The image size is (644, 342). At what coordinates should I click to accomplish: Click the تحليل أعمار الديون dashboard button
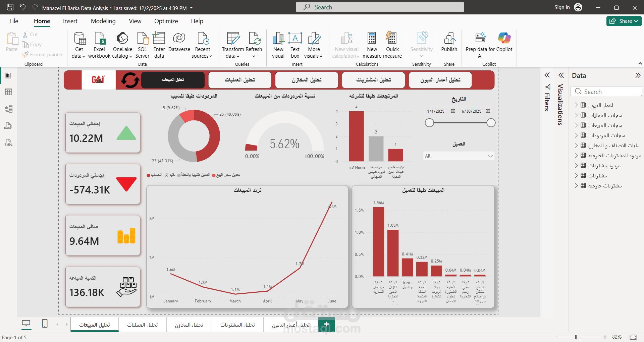[440, 80]
